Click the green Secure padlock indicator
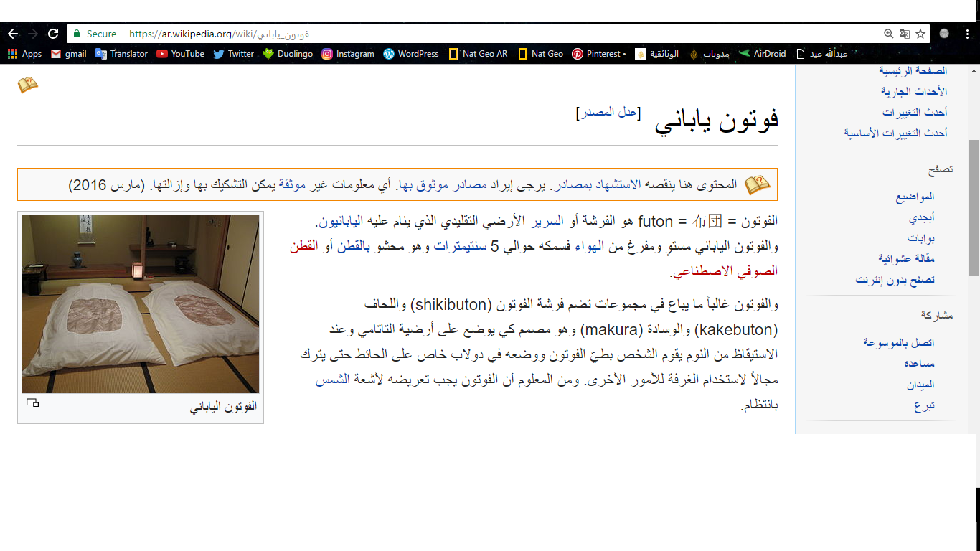The width and height of the screenshot is (980, 551). point(94,34)
